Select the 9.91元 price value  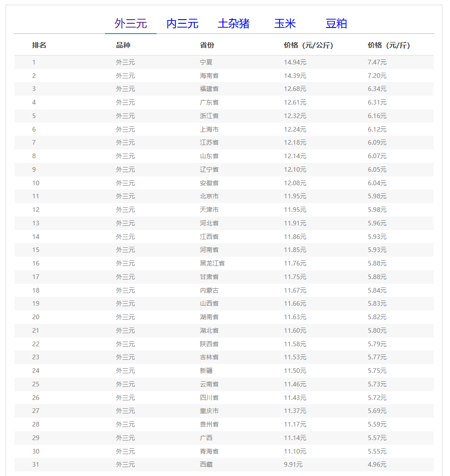pyautogui.click(x=293, y=464)
